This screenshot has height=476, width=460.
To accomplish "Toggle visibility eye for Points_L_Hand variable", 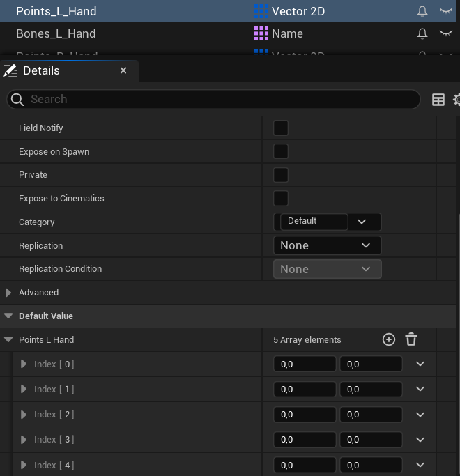I will click(x=445, y=11).
